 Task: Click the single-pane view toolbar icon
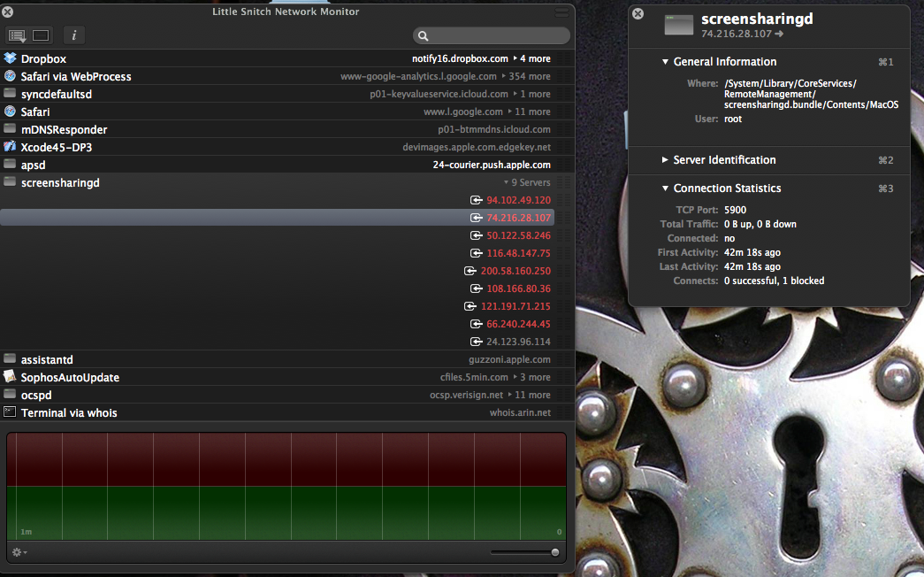tap(41, 36)
